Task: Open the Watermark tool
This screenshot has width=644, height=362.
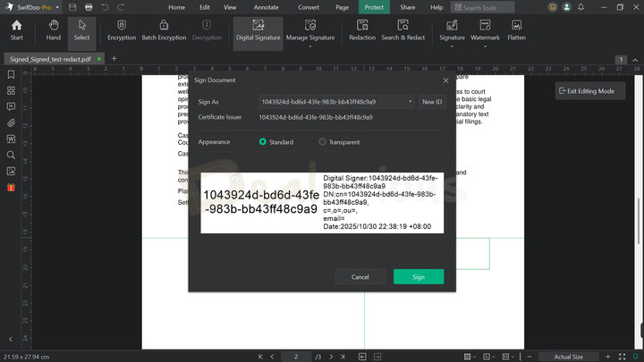Action: 485,30
